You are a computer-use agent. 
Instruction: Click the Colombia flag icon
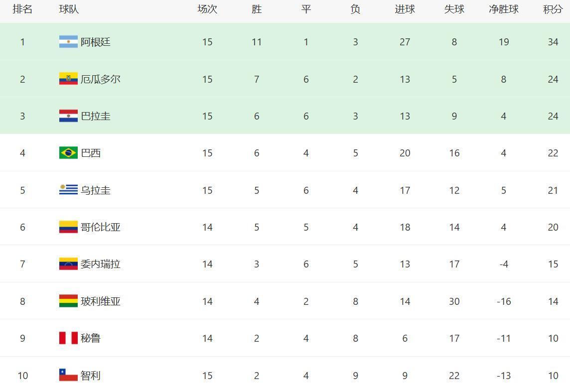[x=68, y=227]
